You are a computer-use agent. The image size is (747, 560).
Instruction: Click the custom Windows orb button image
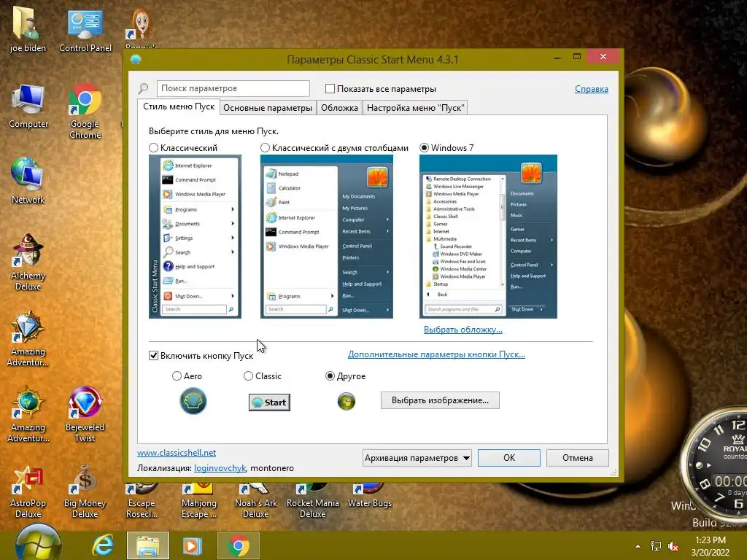(x=347, y=402)
